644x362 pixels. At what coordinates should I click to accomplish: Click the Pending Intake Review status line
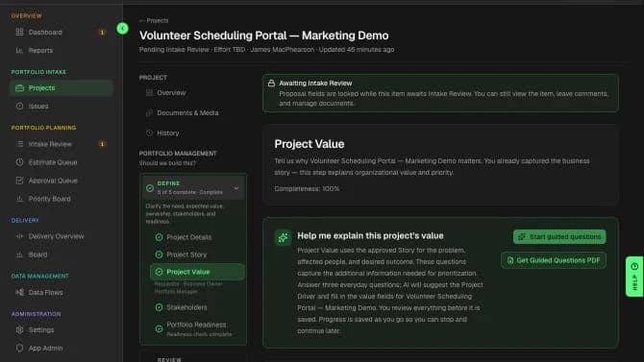tap(266, 50)
